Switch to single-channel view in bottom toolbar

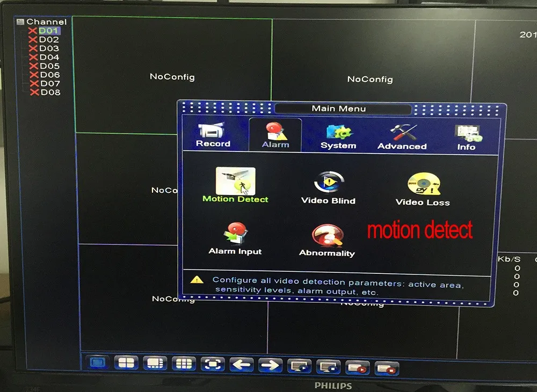(x=98, y=362)
